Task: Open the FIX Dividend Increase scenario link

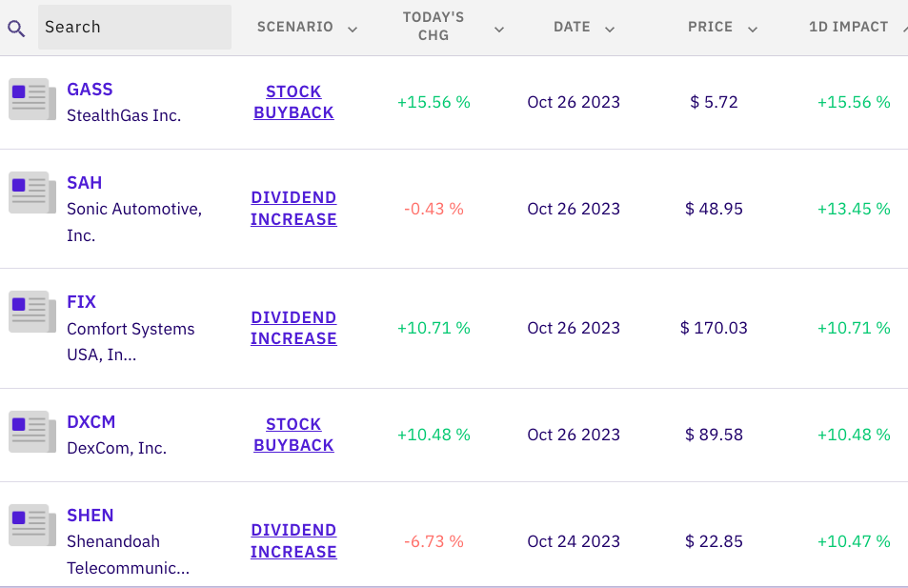Action: [x=293, y=328]
